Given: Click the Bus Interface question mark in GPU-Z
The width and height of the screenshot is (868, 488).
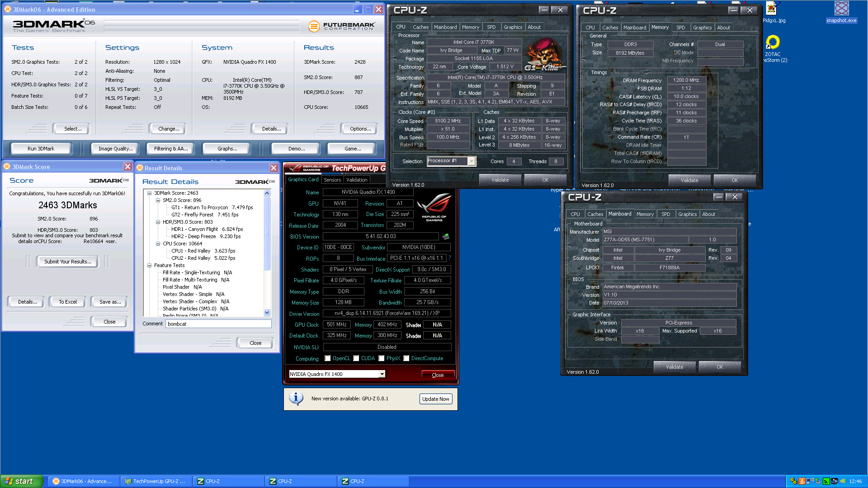Looking at the screenshot, I should tap(450, 258).
